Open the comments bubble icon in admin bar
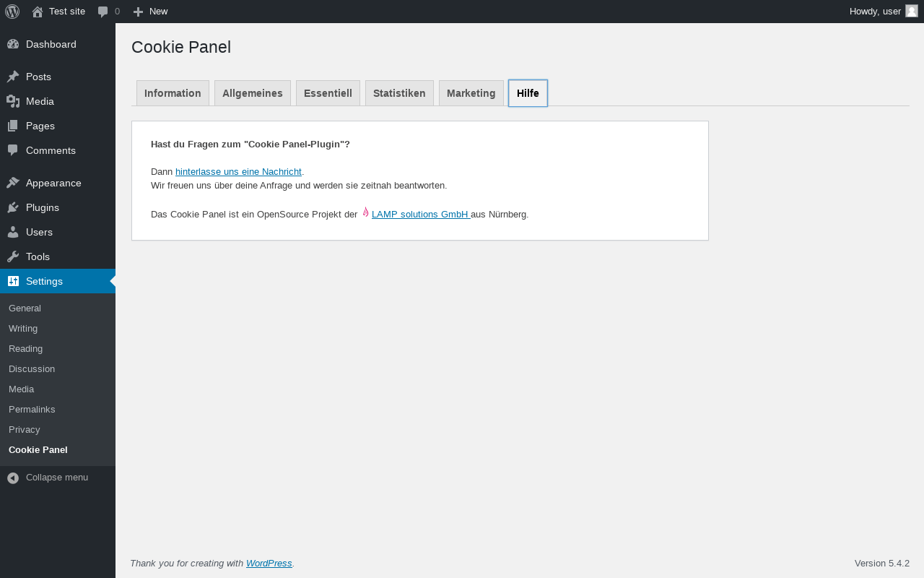The image size is (924, 578). pos(103,12)
